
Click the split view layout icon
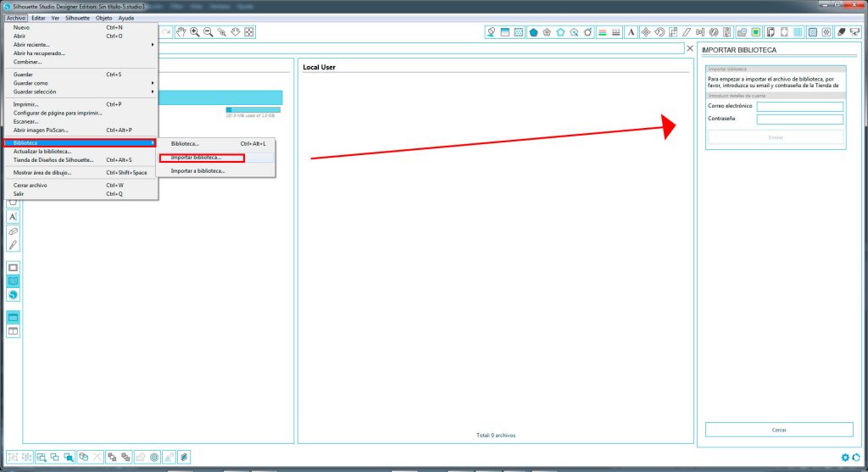click(x=13, y=330)
